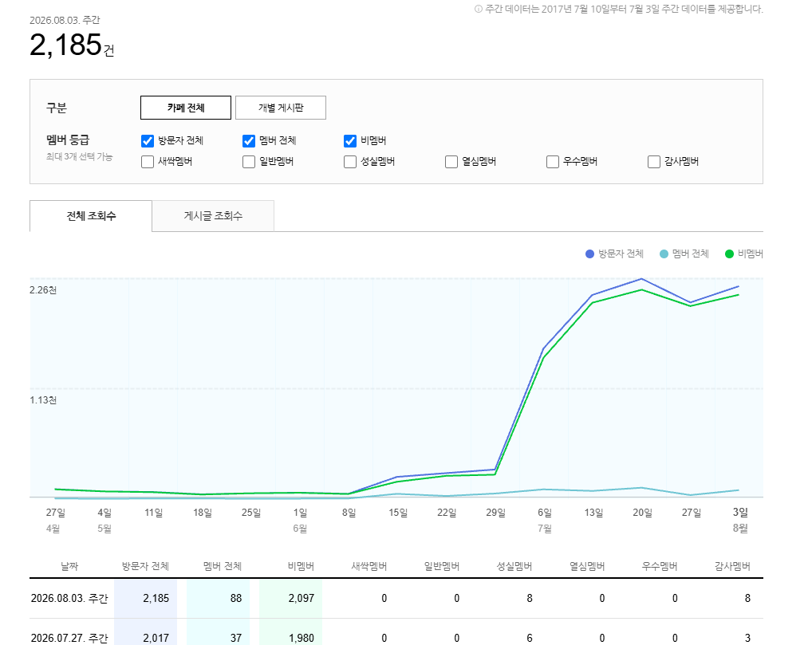Click the 감사멤버 table column header
This screenshot has height=645, width=812.
pos(732,566)
